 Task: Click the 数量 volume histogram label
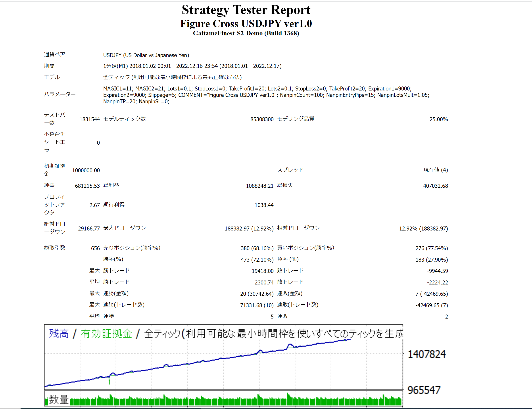click(58, 399)
